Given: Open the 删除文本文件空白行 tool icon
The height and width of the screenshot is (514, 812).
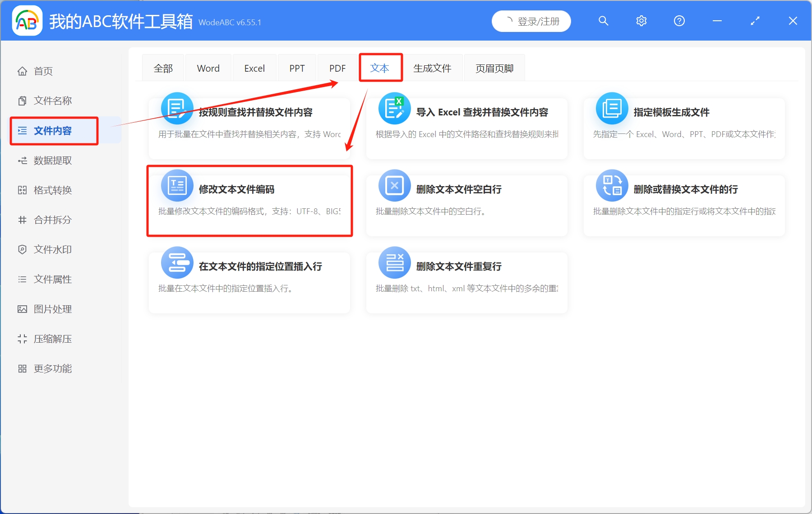Looking at the screenshot, I should pos(394,185).
